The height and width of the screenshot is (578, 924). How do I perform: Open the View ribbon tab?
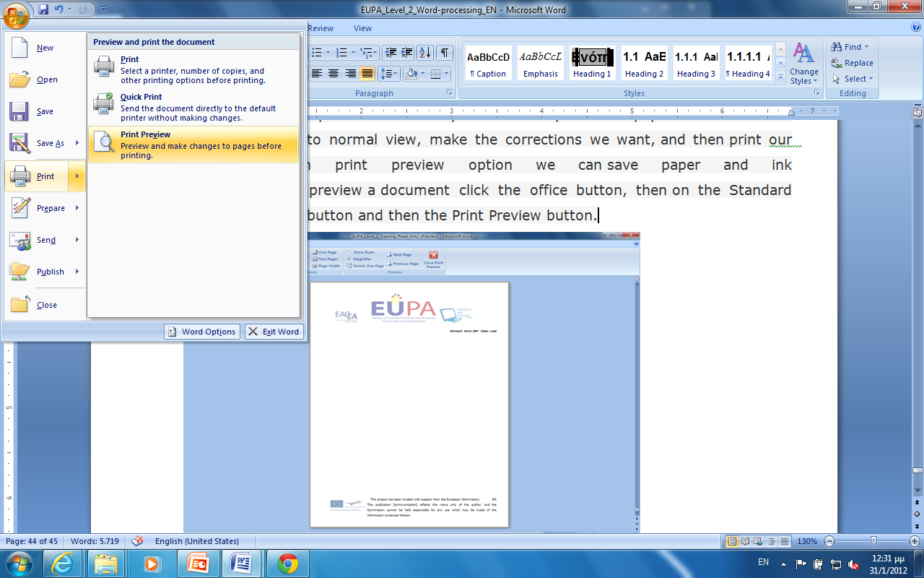362,28
